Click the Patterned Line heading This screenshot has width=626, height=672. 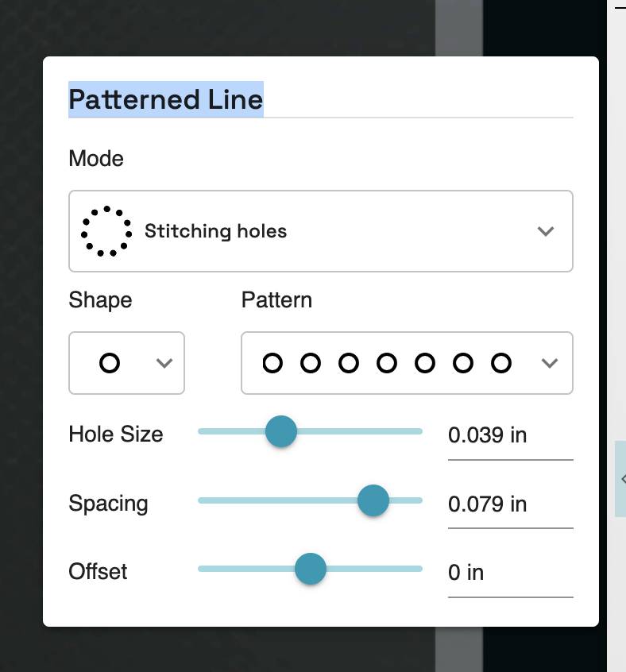(165, 99)
